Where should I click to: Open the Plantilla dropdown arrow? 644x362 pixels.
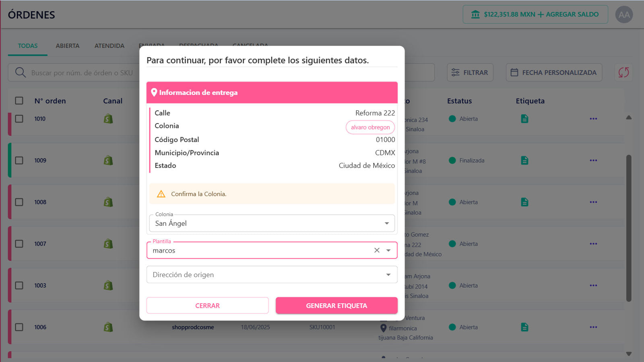pyautogui.click(x=388, y=250)
